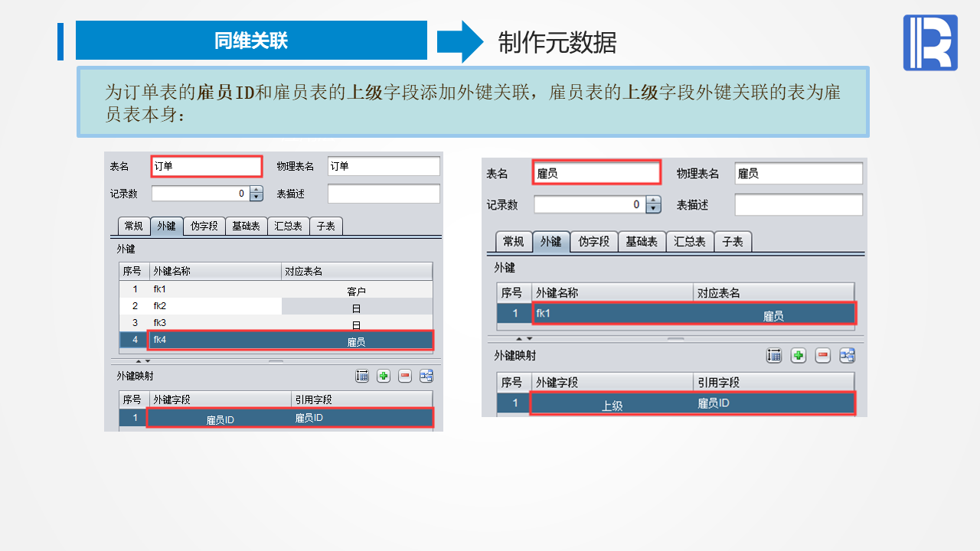Click the 日 table cell in fk2 row
The image size is (980, 551).
coord(357,307)
